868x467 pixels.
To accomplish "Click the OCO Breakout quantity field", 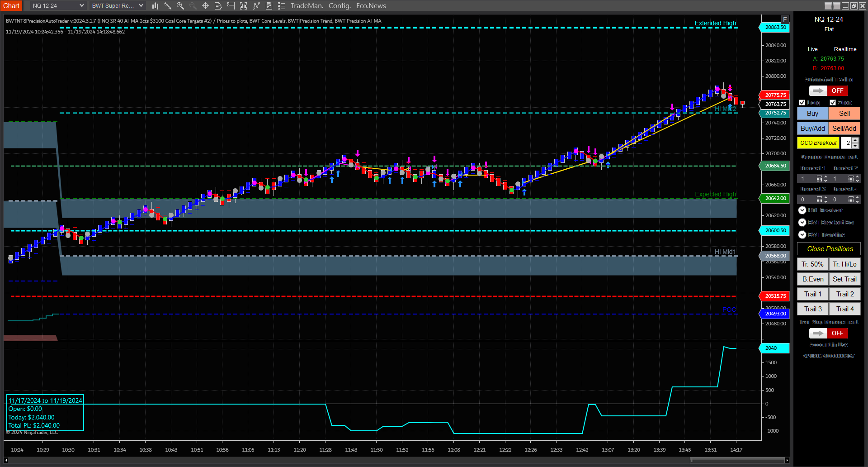I will [846, 143].
